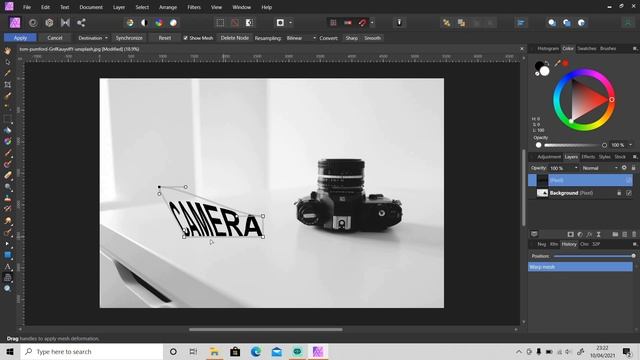Image resolution: width=640 pixels, height=360 pixels.
Task: Open the Destination dropdown
Action: tap(93, 38)
